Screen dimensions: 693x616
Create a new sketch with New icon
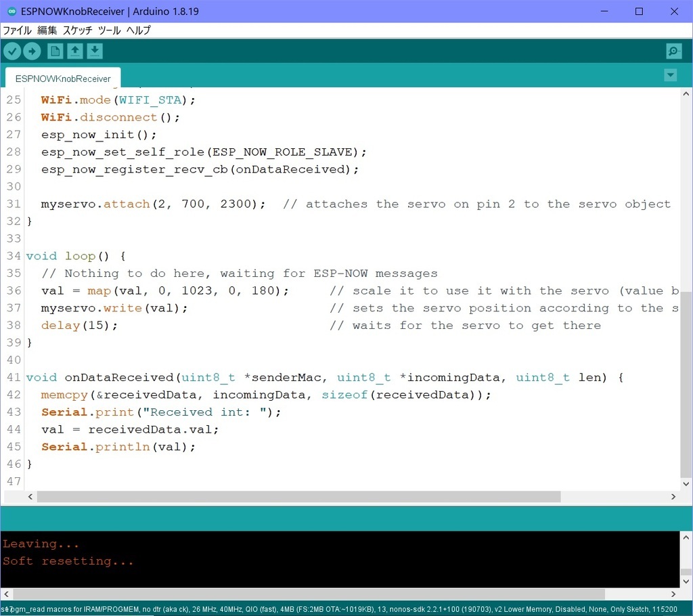pos(55,51)
